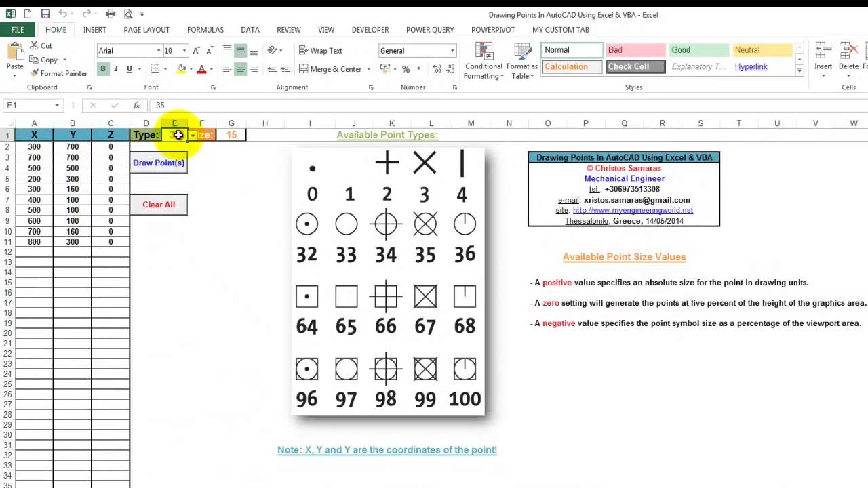
Task: Click the Decrease Indent icon
Action: point(272,69)
